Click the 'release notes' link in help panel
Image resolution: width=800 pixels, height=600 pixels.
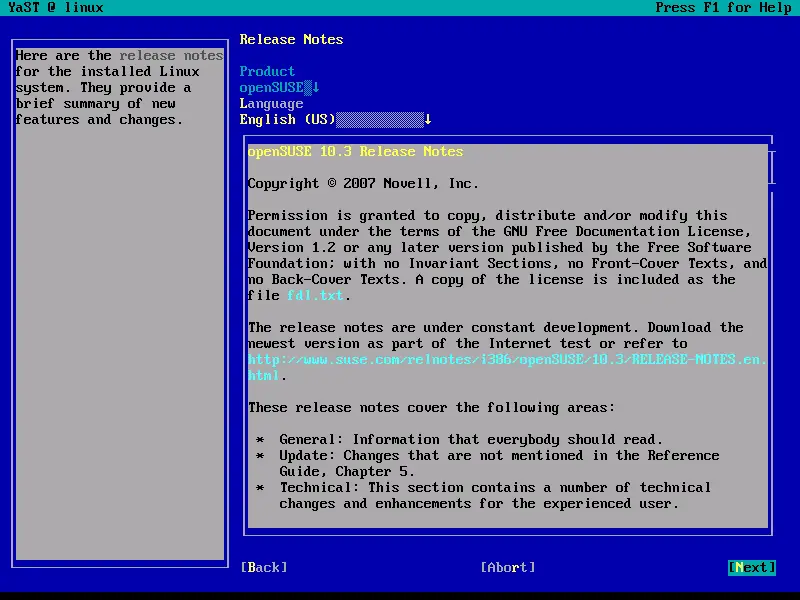171,56
